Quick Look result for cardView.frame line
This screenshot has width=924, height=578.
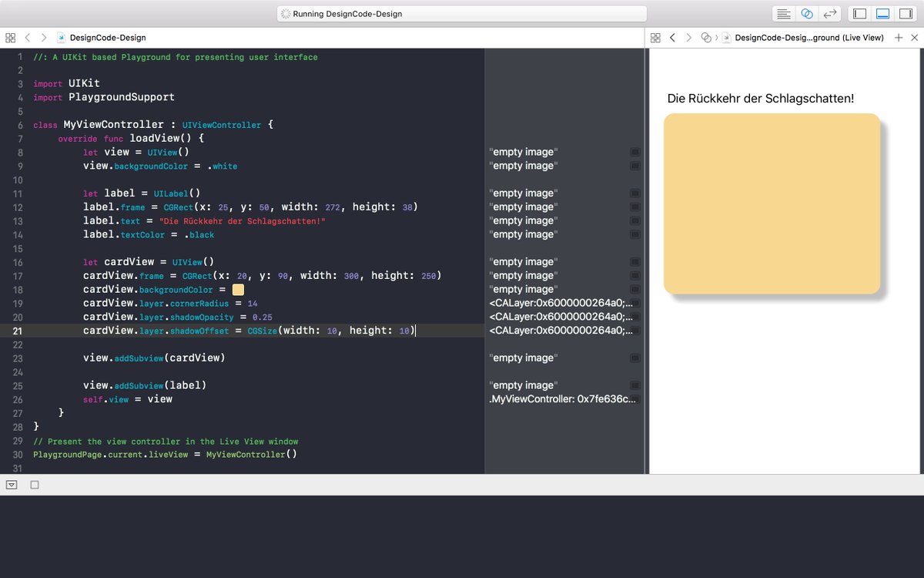click(634, 276)
